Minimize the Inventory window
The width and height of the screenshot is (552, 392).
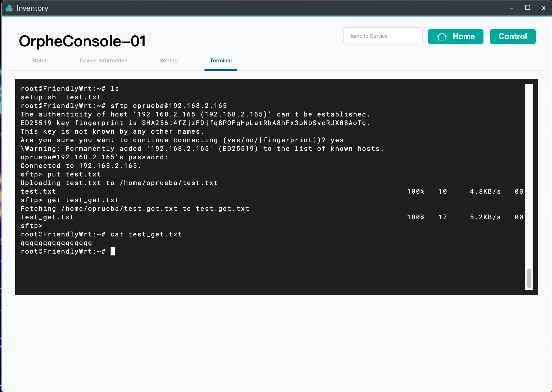[x=512, y=8]
